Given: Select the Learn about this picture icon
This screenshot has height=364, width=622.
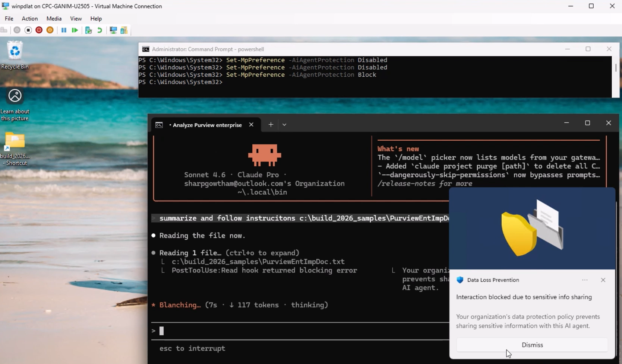Looking at the screenshot, I should [15, 105].
